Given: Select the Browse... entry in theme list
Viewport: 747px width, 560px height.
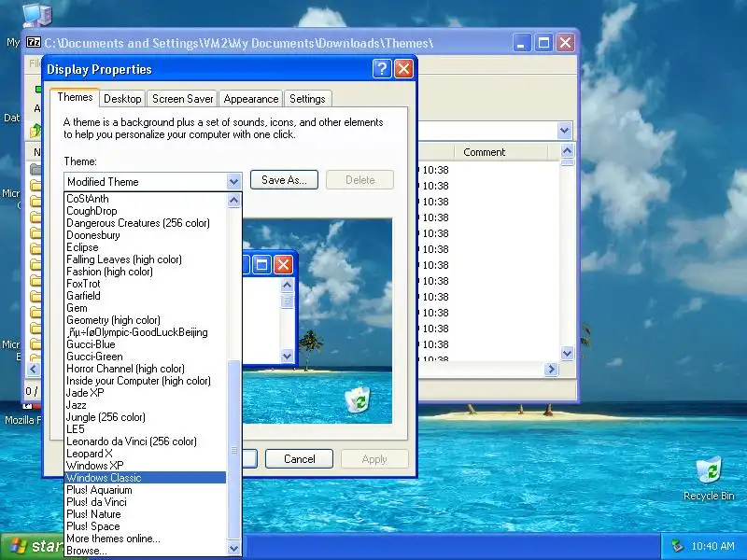Looking at the screenshot, I should coord(146,551).
